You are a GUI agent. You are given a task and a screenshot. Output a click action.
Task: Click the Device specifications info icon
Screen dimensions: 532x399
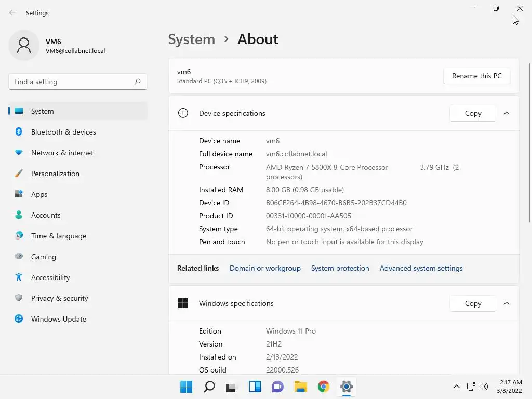pyautogui.click(x=183, y=113)
